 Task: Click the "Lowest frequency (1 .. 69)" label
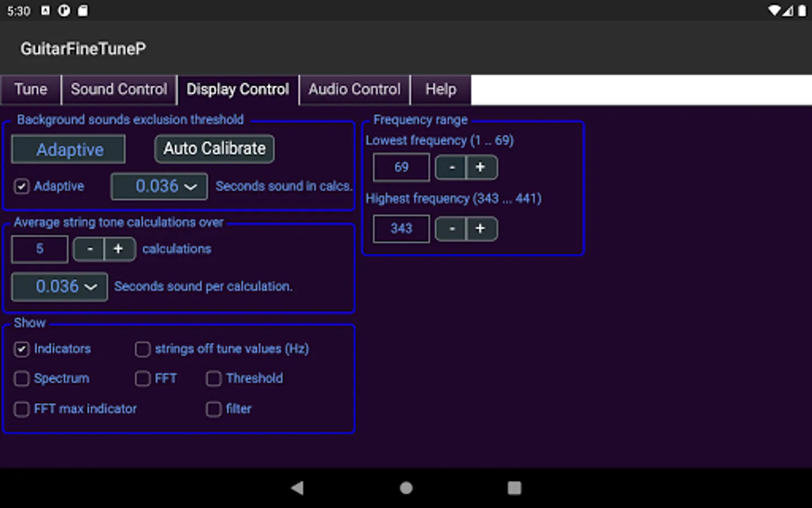[x=440, y=141]
